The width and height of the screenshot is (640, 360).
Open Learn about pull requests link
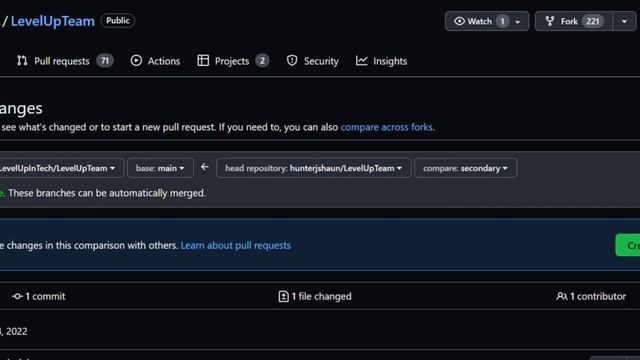236,245
